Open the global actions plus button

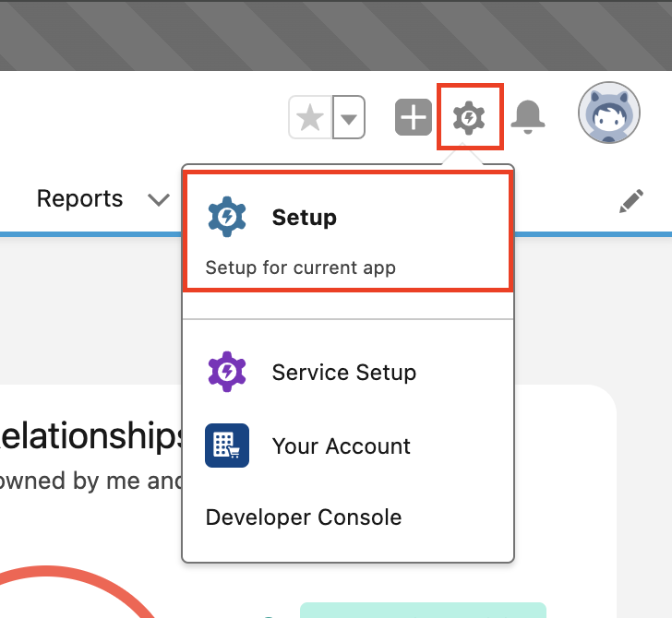pos(414,117)
